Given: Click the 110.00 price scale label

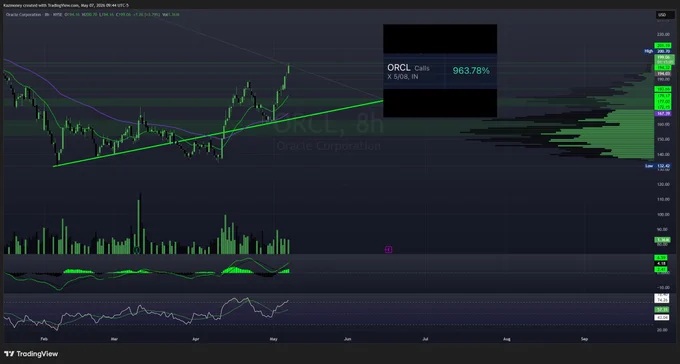Looking at the screenshot, I should [663, 200].
